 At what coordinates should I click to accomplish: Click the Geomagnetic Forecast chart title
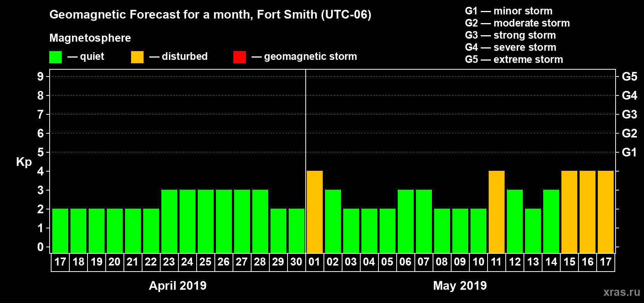click(210, 14)
